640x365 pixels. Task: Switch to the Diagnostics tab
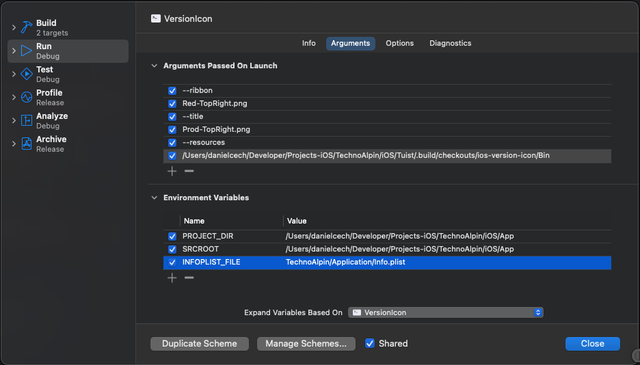pos(450,43)
